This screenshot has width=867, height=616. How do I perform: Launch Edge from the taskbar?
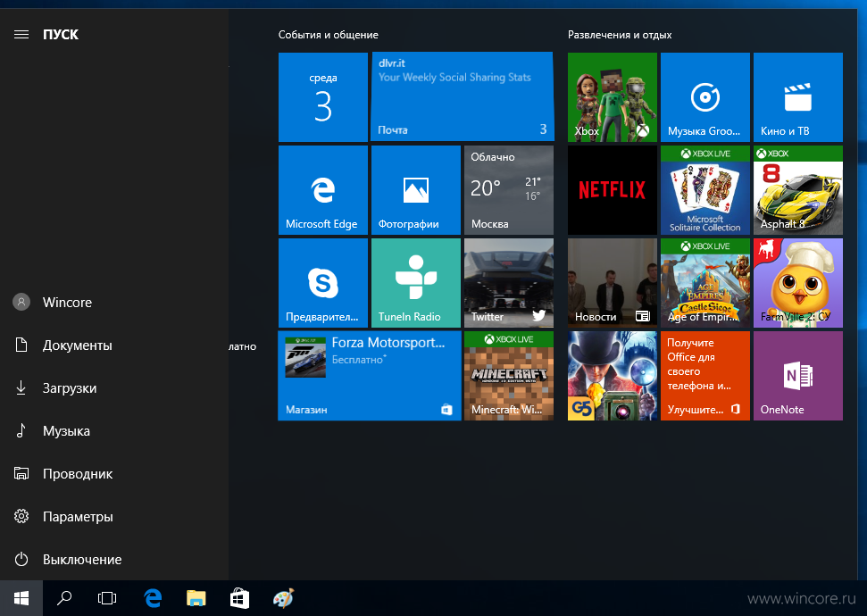click(x=153, y=598)
